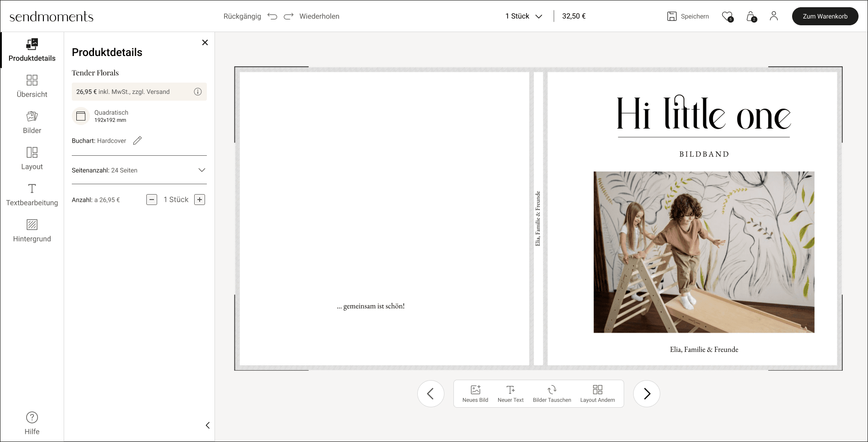This screenshot has width=868, height=442.
Task: Open the Bilder sidebar tab
Action: pyautogui.click(x=32, y=122)
